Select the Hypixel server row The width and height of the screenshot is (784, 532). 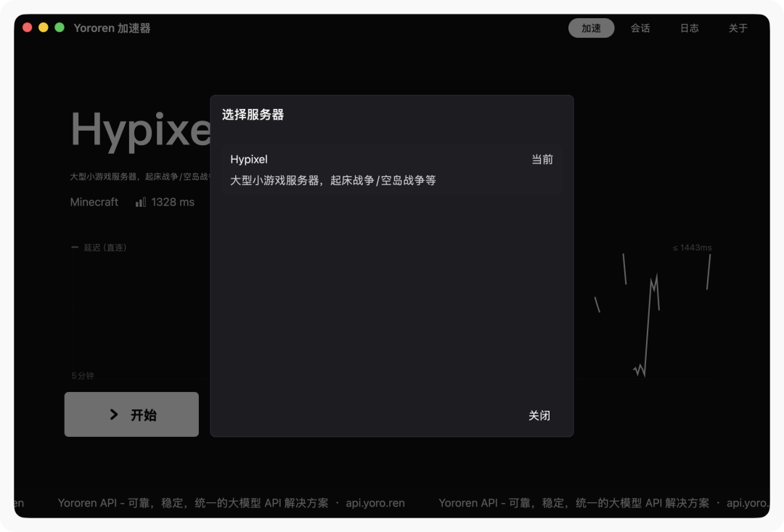(x=391, y=170)
